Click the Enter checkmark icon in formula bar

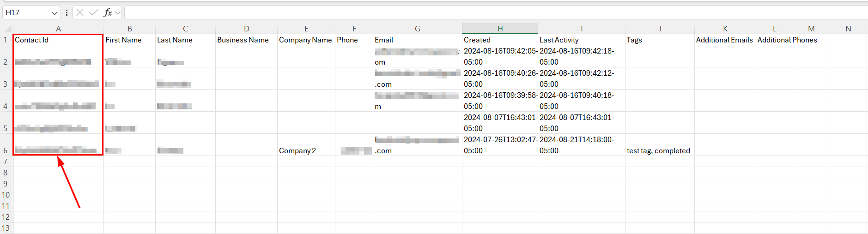pyautogui.click(x=94, y=12)
